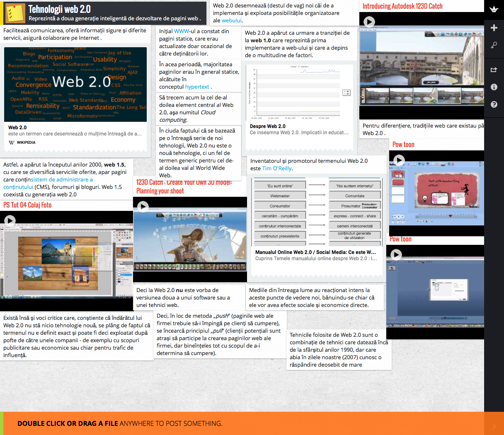Play the Pow toon handwriting effect video
Image resolution: width=504 pixels, height=435 pixels.
tap(399, 160)
